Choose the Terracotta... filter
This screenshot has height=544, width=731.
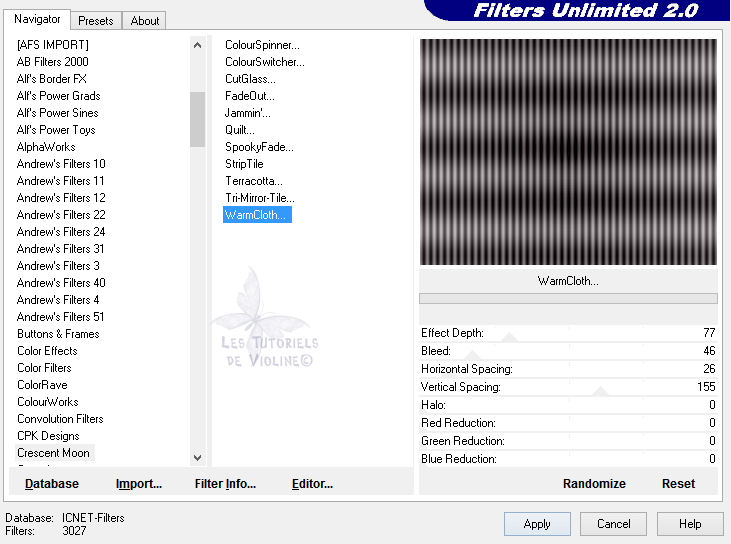point(254,181)
